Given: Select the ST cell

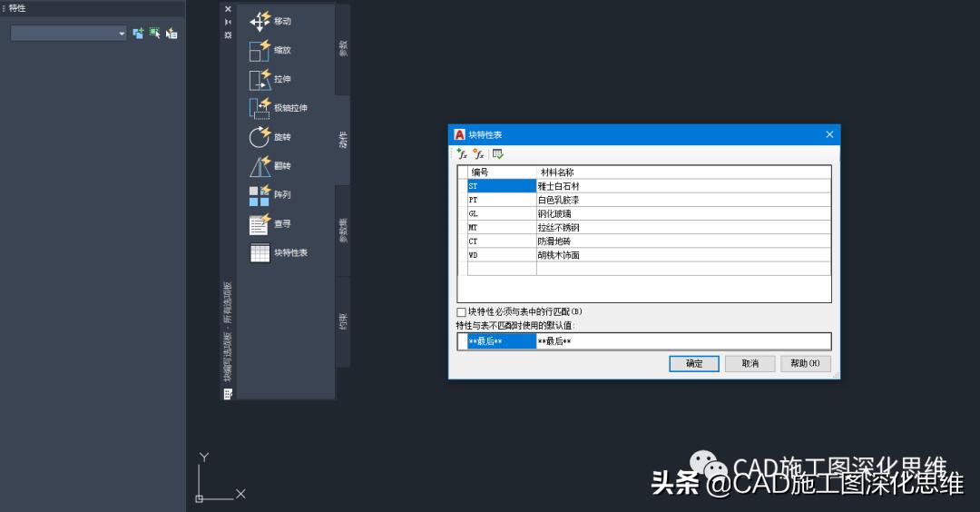Looking at the screenshot, I should 502,186.
